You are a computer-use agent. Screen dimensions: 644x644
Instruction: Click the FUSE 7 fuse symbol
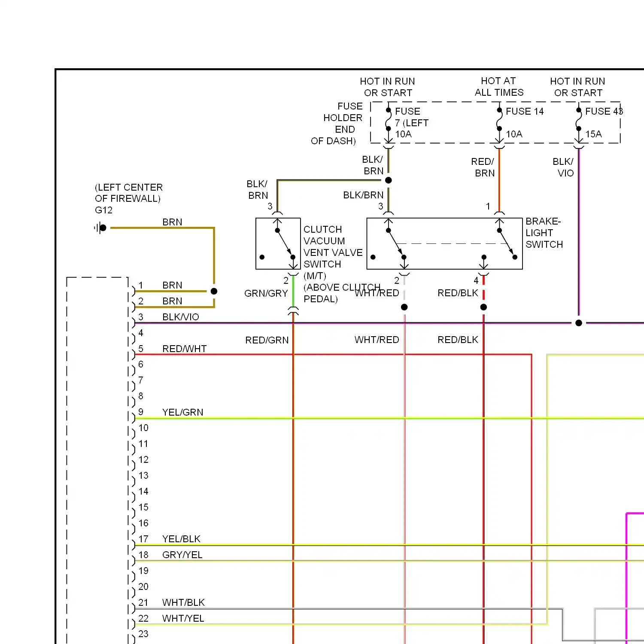(x=389, y=119)
